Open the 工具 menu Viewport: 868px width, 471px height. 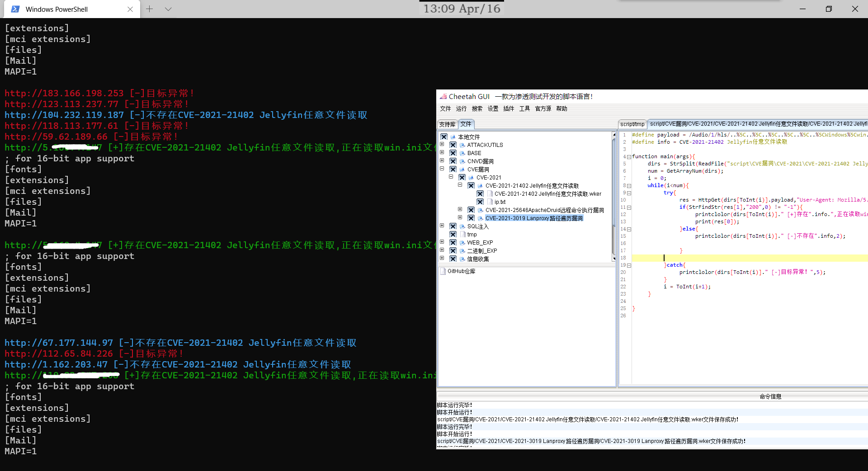click(525, 109)
